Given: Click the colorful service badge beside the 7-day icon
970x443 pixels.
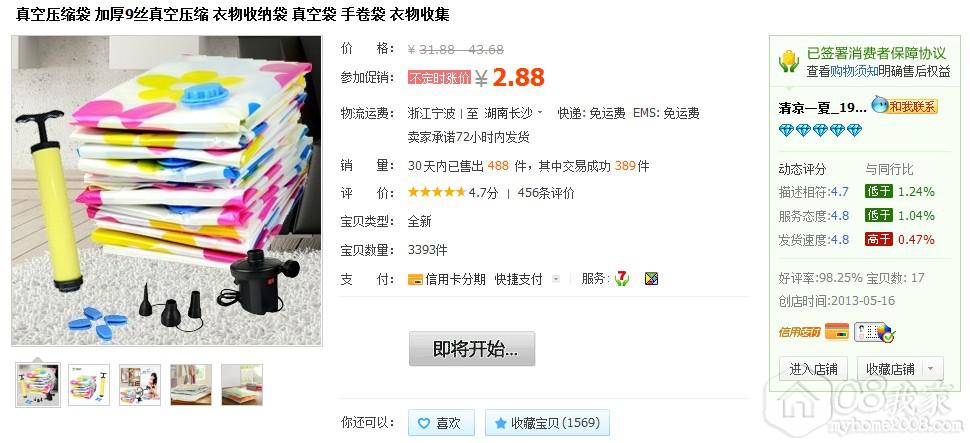Looking at the screenshot, I should [651, 279].
